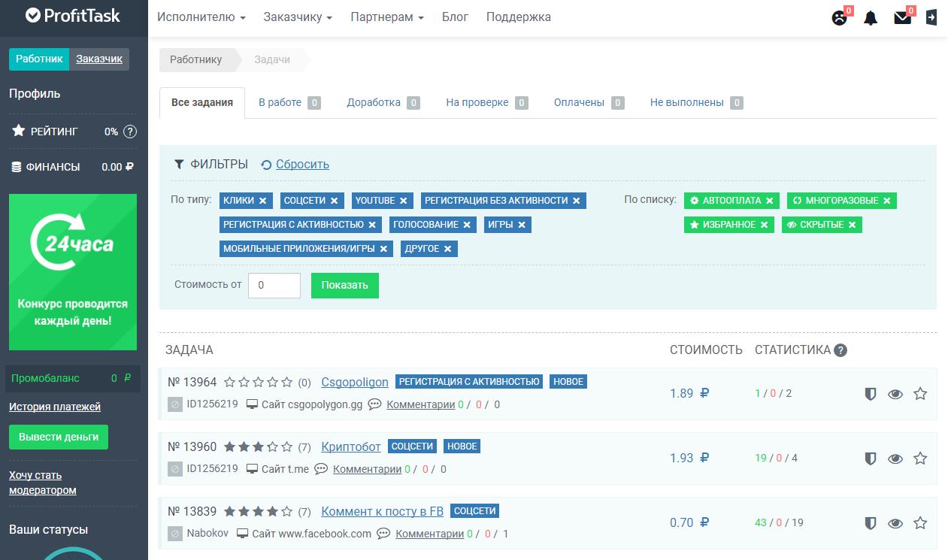This screenshot has height=560, width=948.
Task: Click the РЕЙТИНГ sidebar row
Action: pyautogui.click(x=73, y=132)
